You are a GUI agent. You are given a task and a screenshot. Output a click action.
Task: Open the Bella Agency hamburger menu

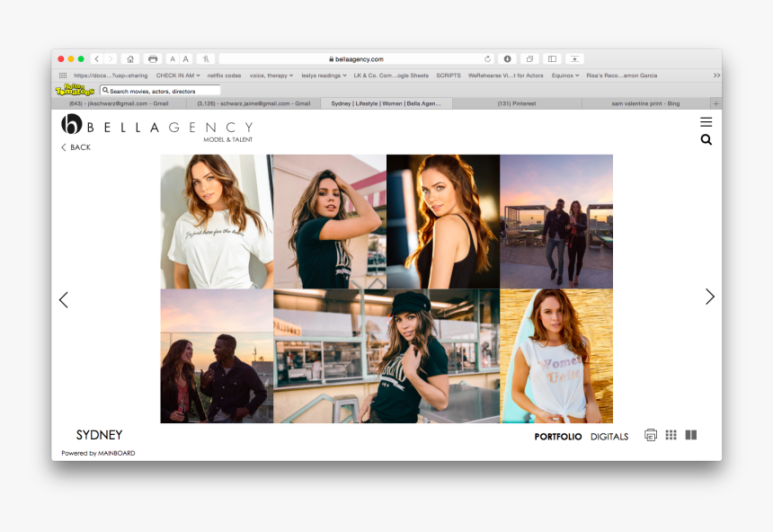click(706, 121)
